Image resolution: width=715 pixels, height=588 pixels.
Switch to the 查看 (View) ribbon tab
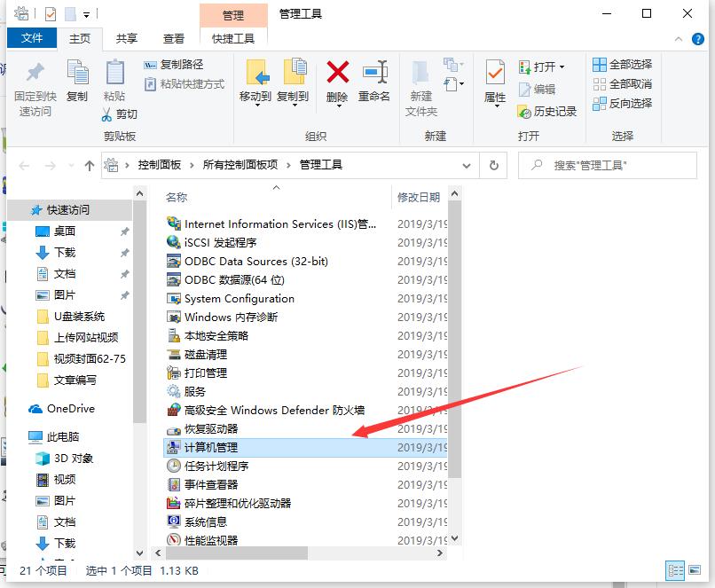point(172,38)
